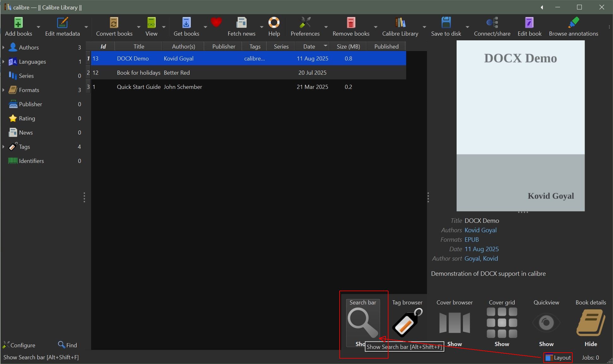Toggle the Cover grid layout panel

pyautogui.click(x=501, y=323)
